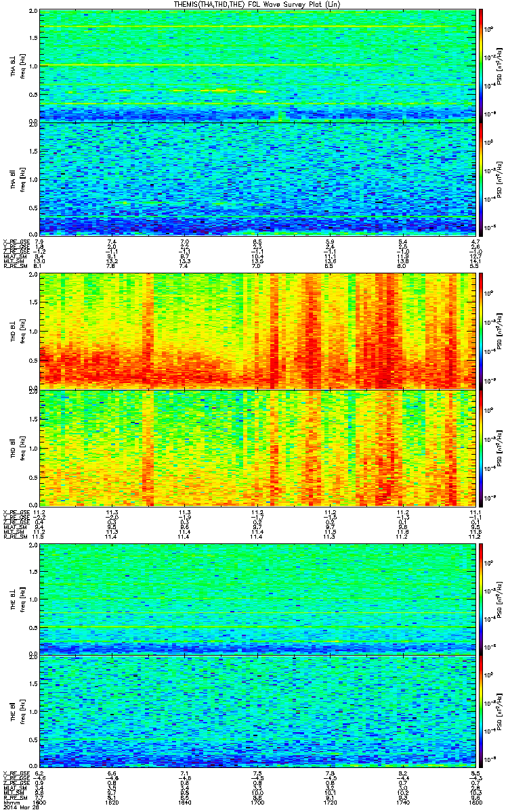Viewport: 508px width, 812px height.
Task: Click the '1720' time tick label
Action: coord(330,803)
